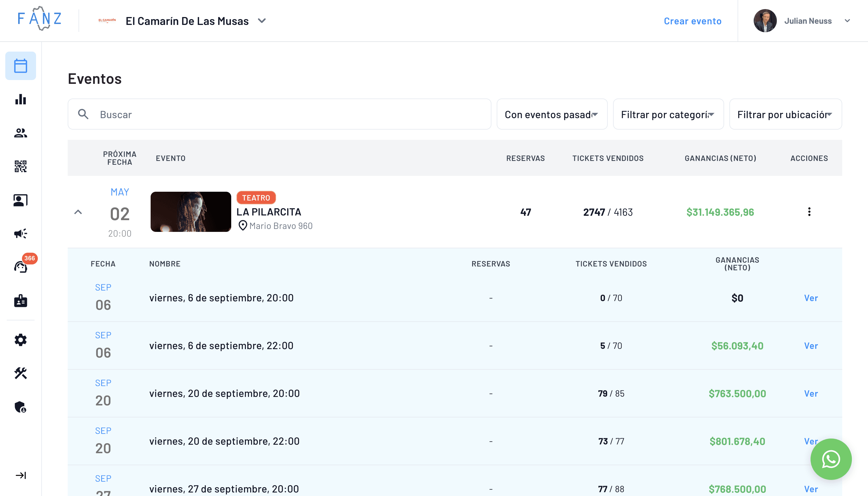Open the contacts card panel
Screen dimensions: 868x496
point(21,200)
